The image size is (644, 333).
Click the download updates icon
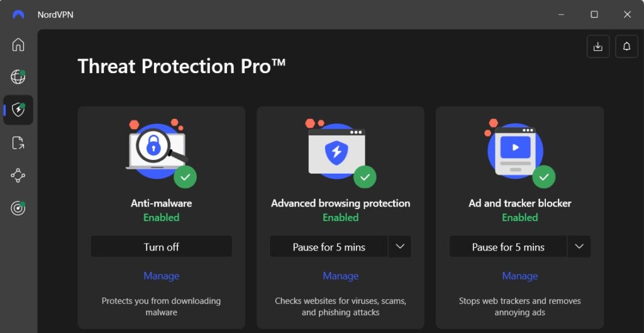point(597,47)
